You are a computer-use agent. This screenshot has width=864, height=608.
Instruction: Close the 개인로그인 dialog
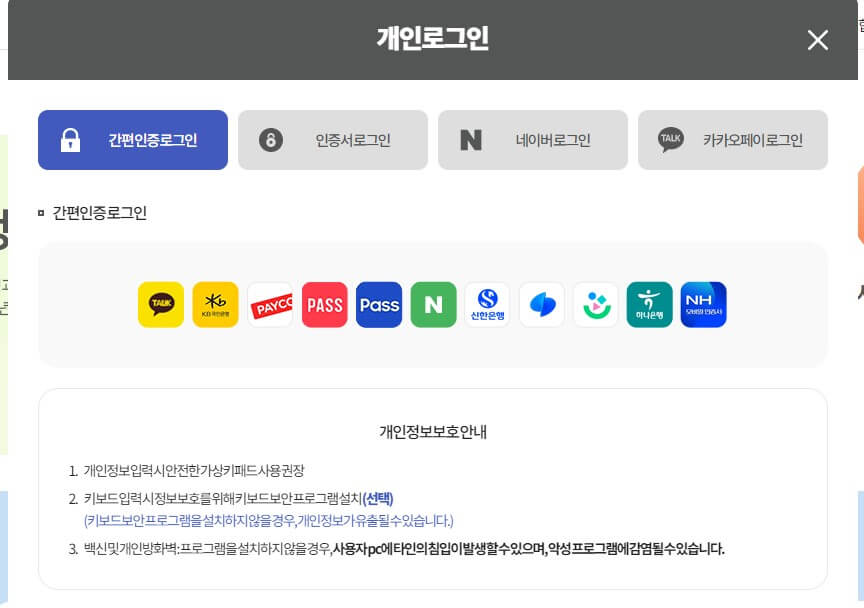tap(817, 40)
